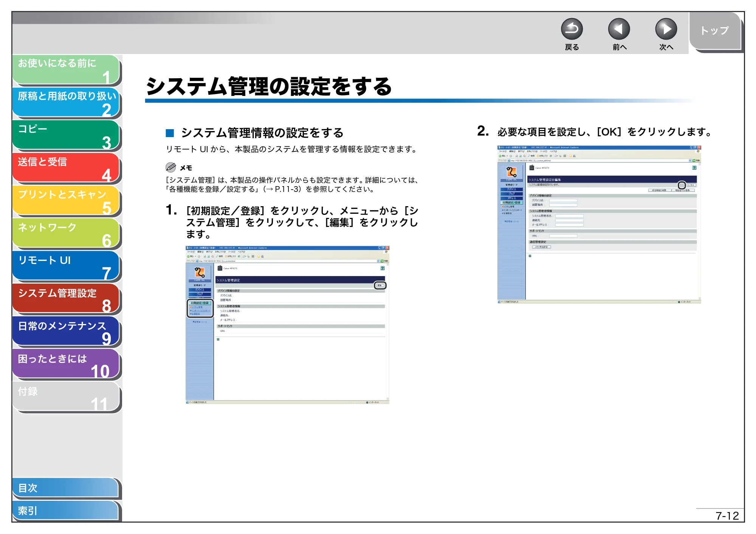The image size is (756, 534).
Task: Open chapter 10 困ったときには
Action: [66, 364]
